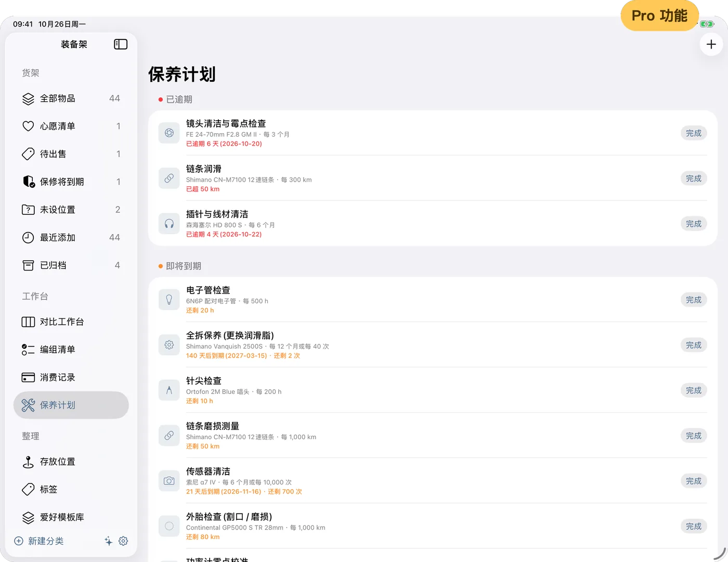
Task: Click the plus add button
Action: (x=711, y=44)
